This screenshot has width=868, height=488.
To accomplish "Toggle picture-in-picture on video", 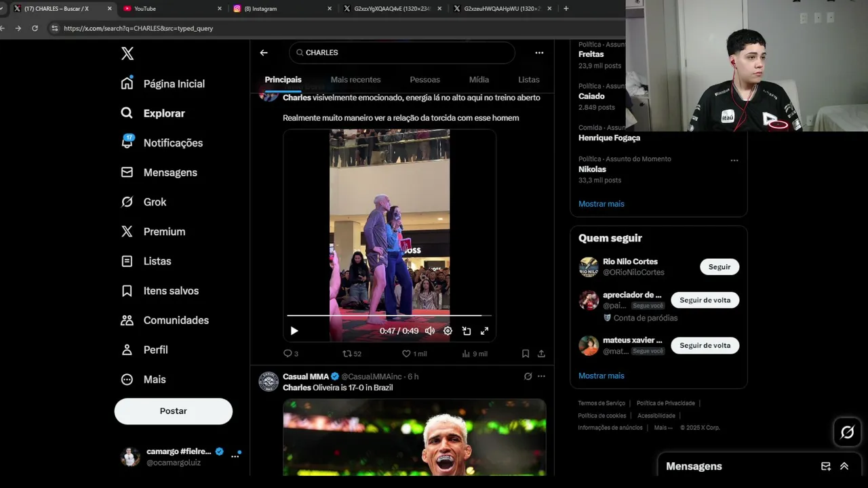I will 467,331.
